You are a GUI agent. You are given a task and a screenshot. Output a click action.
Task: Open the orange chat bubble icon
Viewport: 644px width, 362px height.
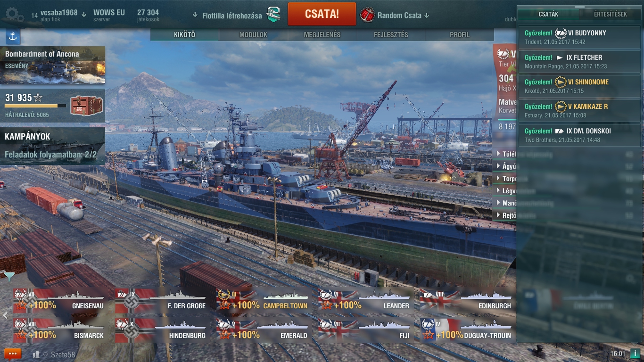tap(13, 354)
